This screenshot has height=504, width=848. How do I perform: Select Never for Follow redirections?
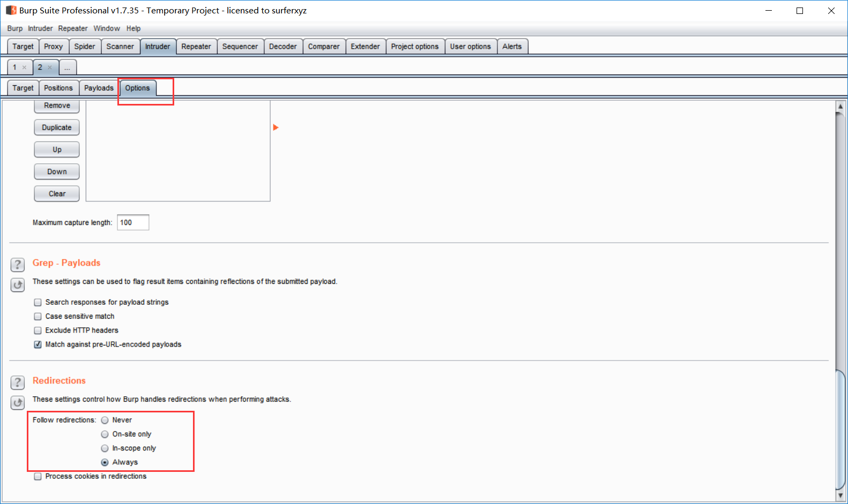pyautogui.click(x=105, y=420)
